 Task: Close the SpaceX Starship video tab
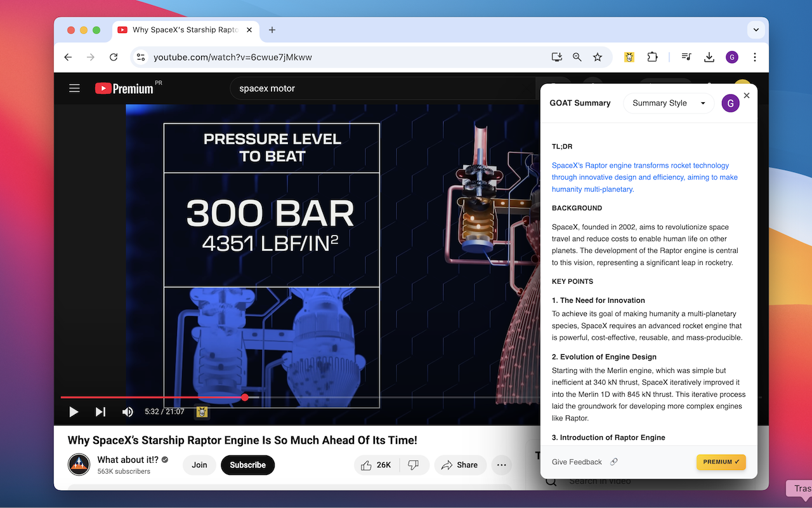pos(250,30)
